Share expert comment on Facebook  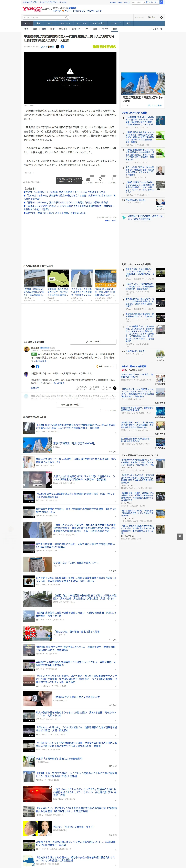click(38, 367)
